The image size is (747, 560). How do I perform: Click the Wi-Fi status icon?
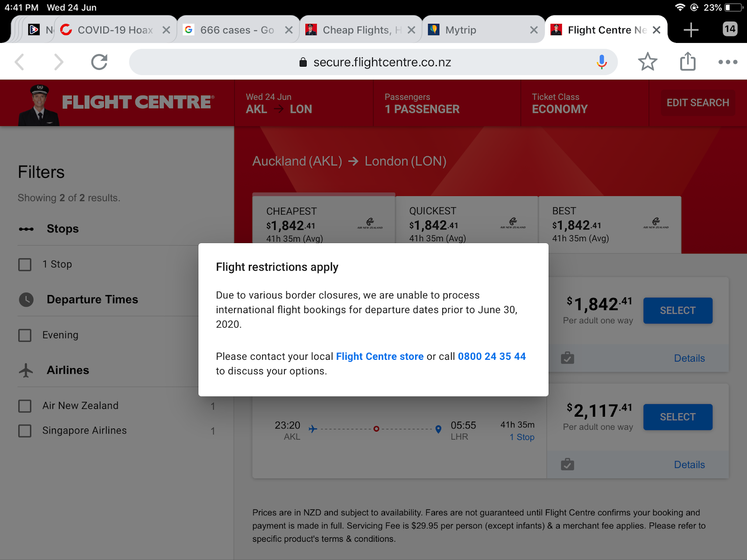680,7
